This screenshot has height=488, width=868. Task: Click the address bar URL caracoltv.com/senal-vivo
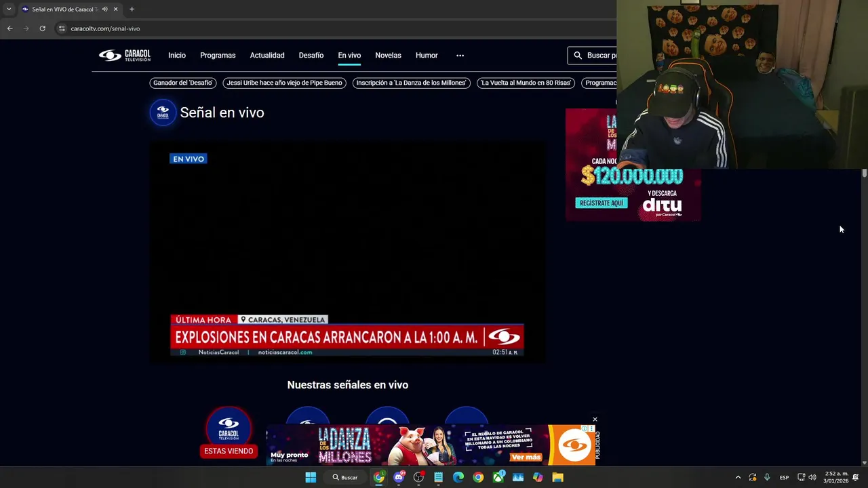pyautogui.click(x=105, y=28)
